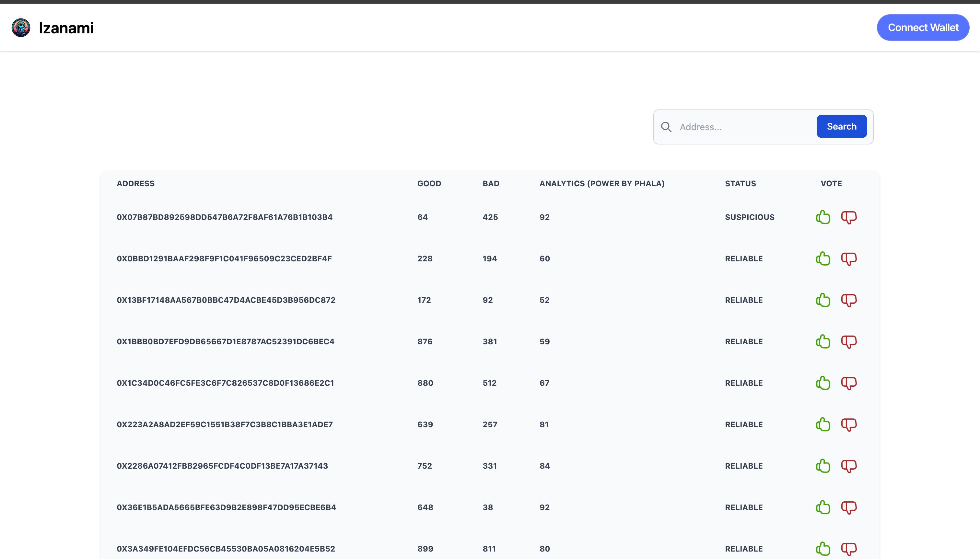Click RELIABLE status for 0X0BBD1291BAAF row
The width and height of the screenshot is (980, 559).
tap(744, 259)
